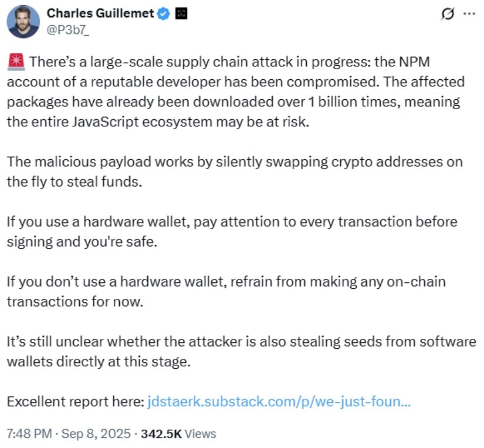Open the three-dot more options menu
The image size is (484, 448).
[x=469, y=14]
